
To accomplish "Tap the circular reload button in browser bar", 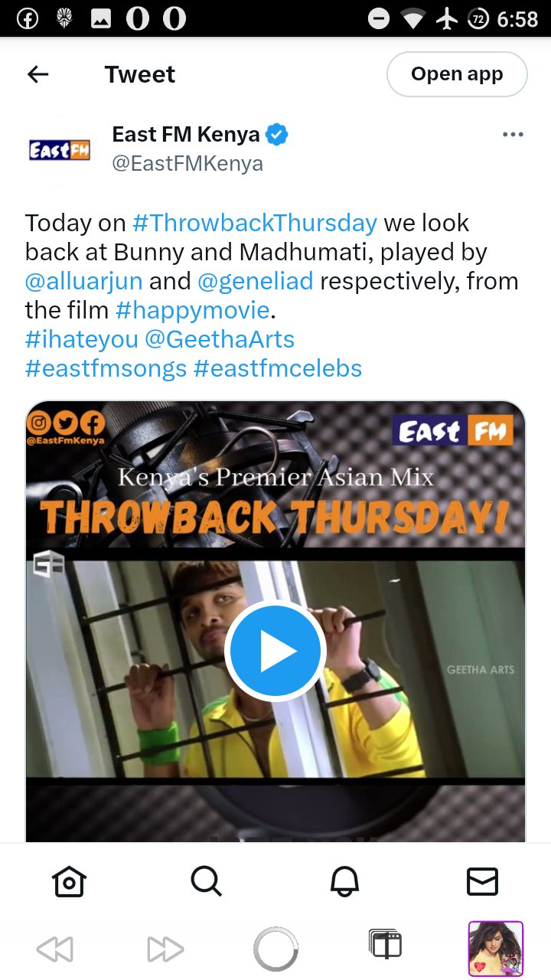I will (275, 949).
